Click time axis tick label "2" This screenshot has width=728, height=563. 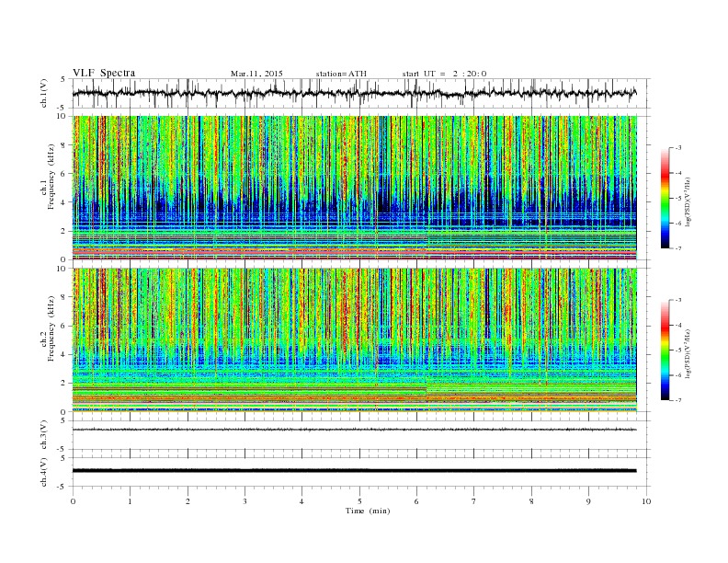click(188, 501)
